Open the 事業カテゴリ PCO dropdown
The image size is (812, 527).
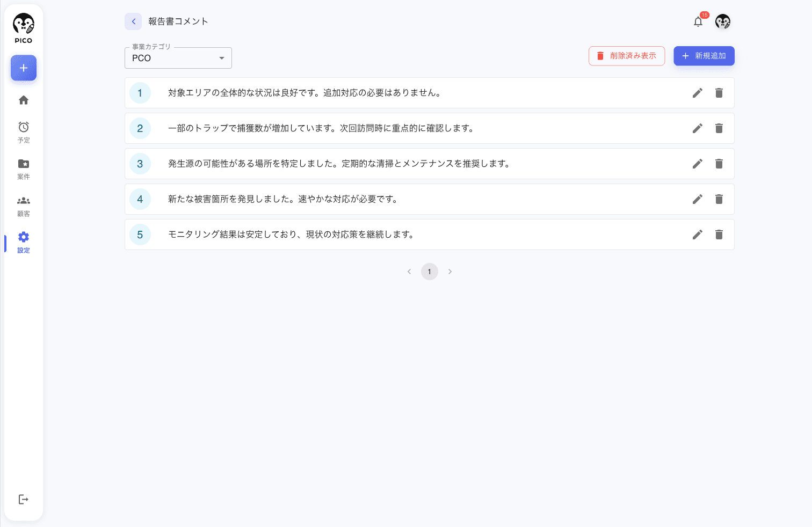pos(178,58)
